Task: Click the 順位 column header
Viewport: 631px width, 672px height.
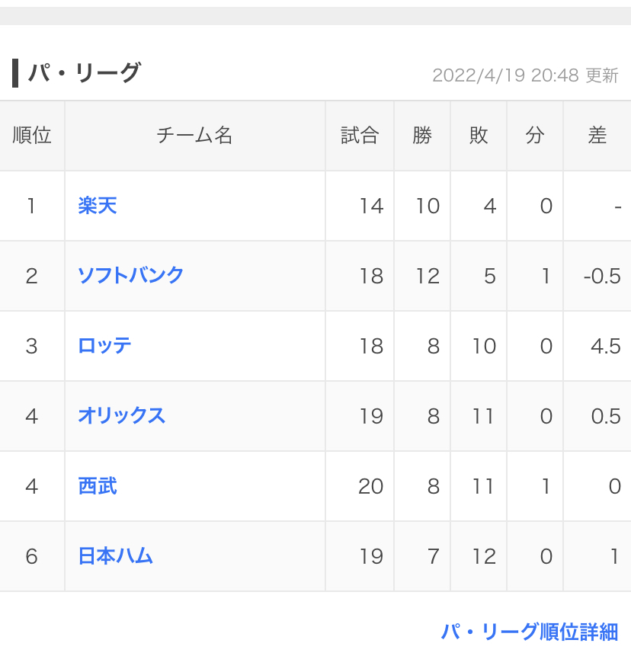Action: 32,136
